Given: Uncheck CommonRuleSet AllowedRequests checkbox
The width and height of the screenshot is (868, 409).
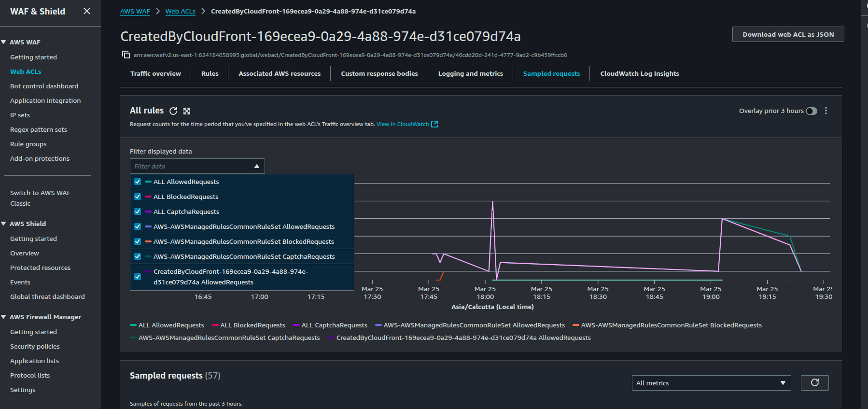Looking at the screenshot, I should click(x=138, y=226).
